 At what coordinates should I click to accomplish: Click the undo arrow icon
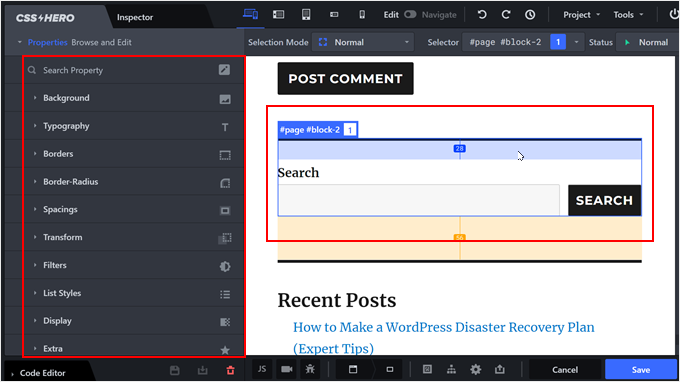click(482, 15)
